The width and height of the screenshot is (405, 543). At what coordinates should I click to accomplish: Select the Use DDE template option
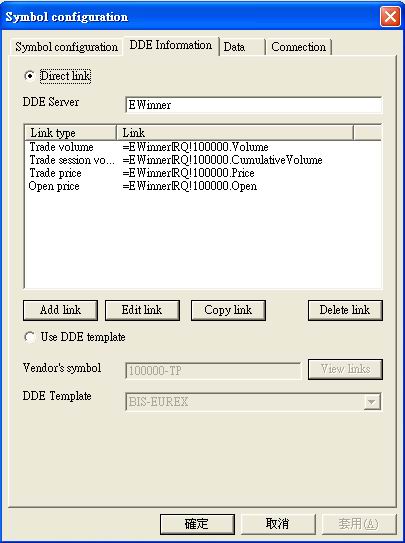click(30, 337)
